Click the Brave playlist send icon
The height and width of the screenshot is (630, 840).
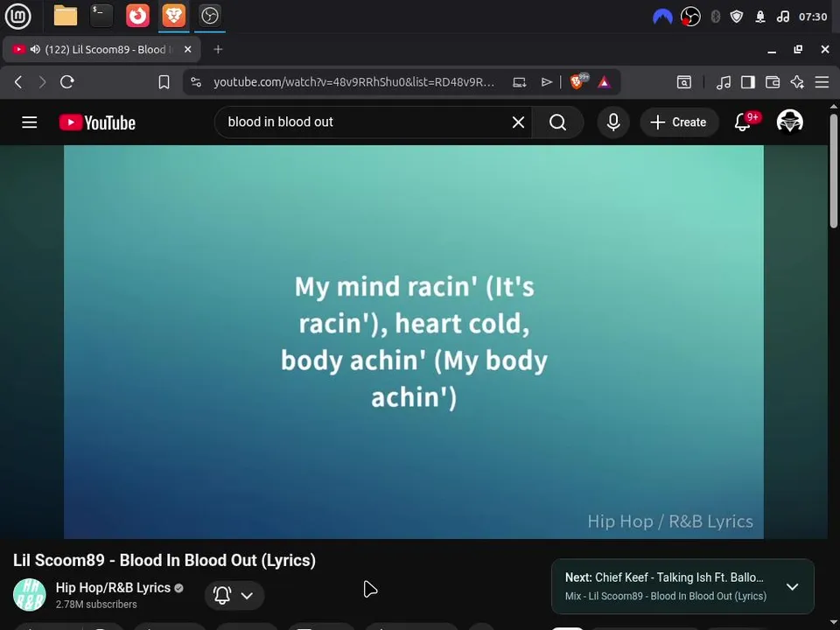pos(546,82)
